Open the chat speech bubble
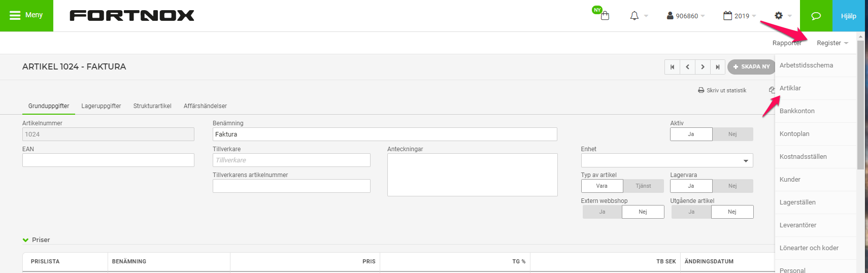 816,16
